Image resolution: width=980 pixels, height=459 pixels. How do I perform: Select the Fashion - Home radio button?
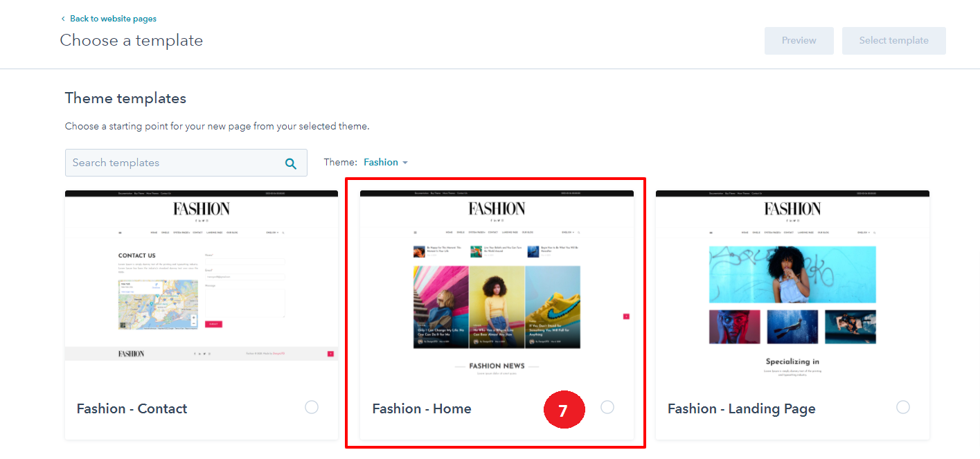pyautogui.click(x=607, y=407)
